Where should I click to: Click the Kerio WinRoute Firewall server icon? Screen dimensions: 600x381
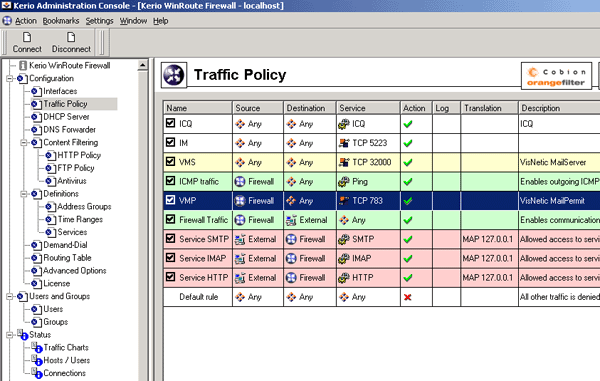pos(23,66)
